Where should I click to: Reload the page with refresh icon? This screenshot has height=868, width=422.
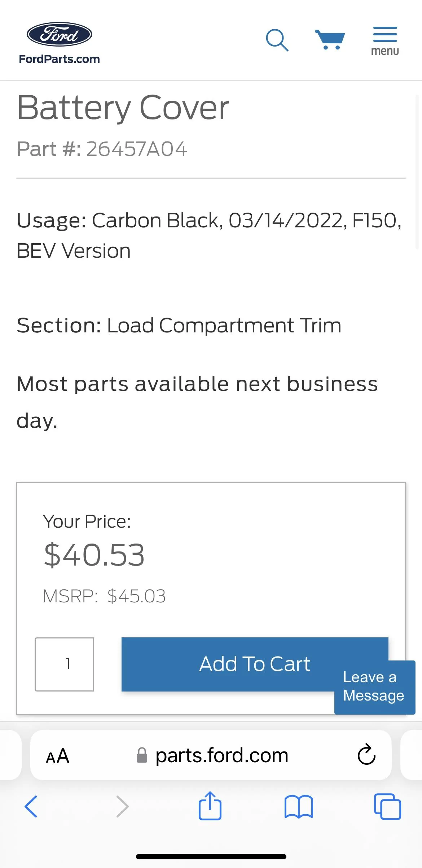click(366, 755)
